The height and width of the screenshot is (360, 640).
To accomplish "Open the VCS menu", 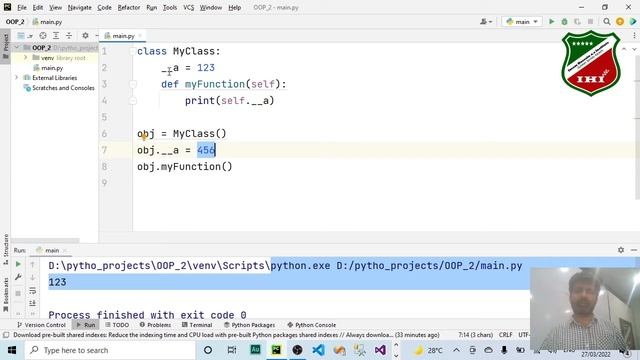I will point(188,7).
